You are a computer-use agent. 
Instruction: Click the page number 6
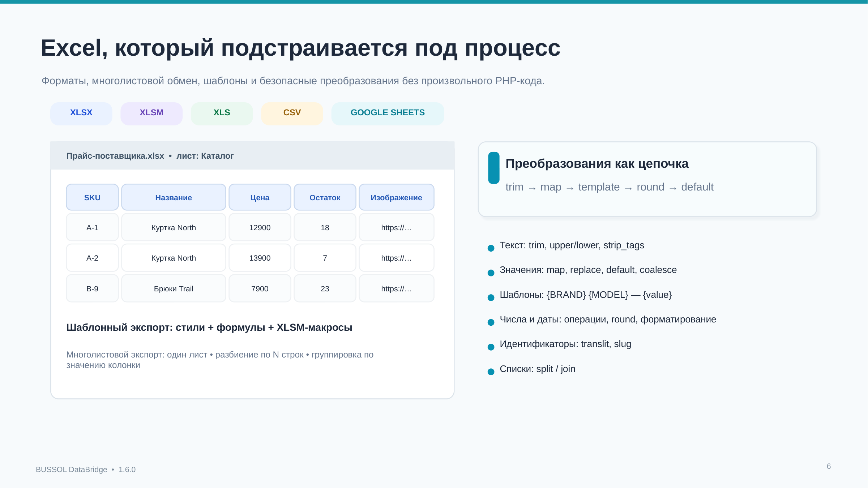[x=829, y=466]
